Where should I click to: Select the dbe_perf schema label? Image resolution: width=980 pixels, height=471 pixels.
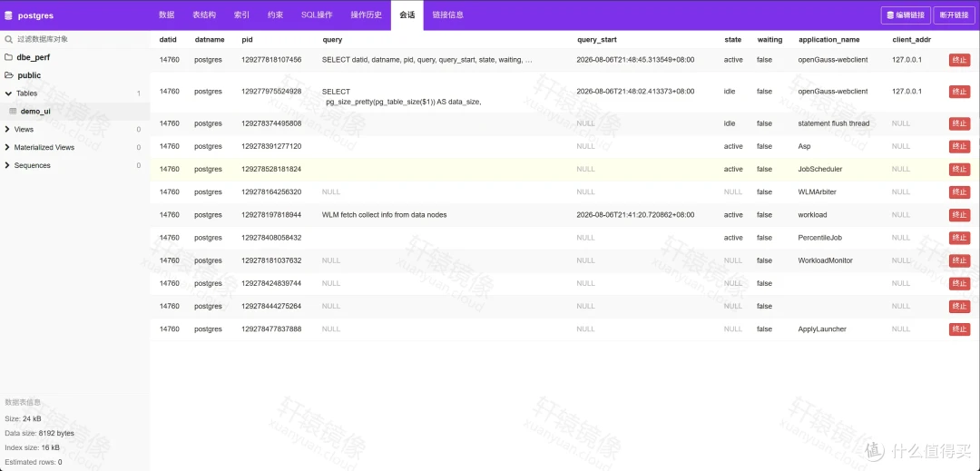click(34, 57)
